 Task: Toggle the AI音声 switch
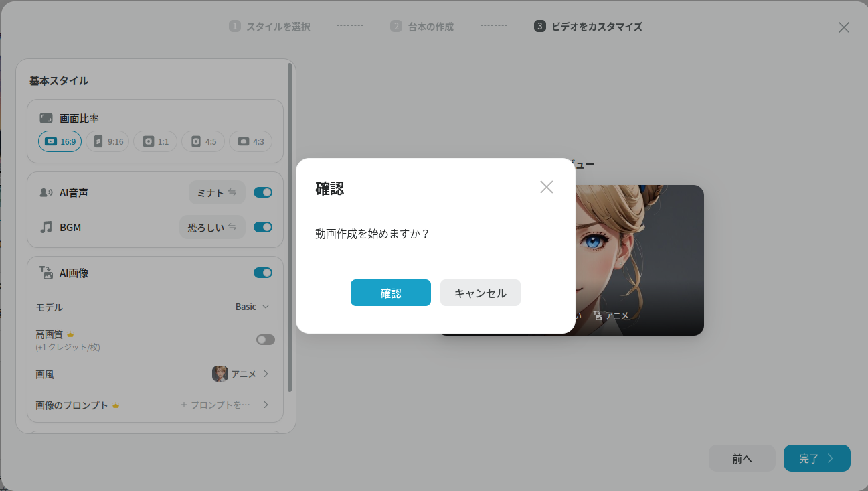263,192
